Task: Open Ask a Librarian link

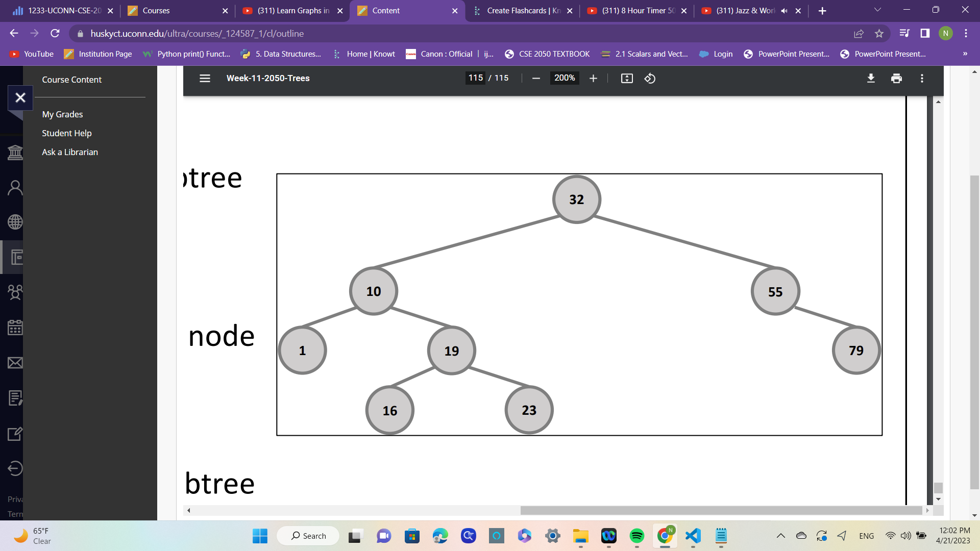Action: (x=70, y=152)
